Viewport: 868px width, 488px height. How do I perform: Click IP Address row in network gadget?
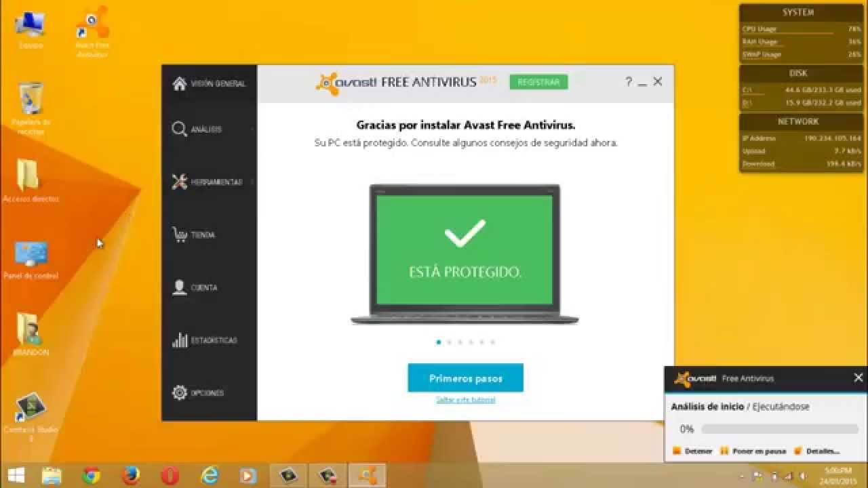pos(801,138)
